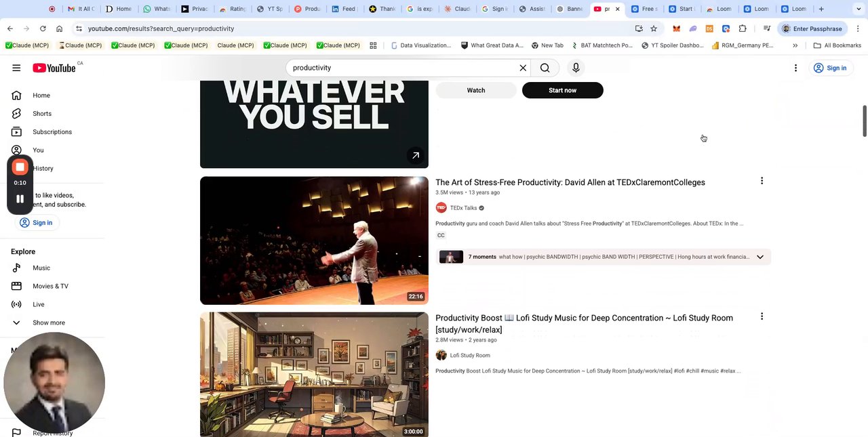Image resolution: width=868 pixels, height=437 pixels.
Task: Open a new browser tab
Action: pyautogui.click(x=821, y=9)
